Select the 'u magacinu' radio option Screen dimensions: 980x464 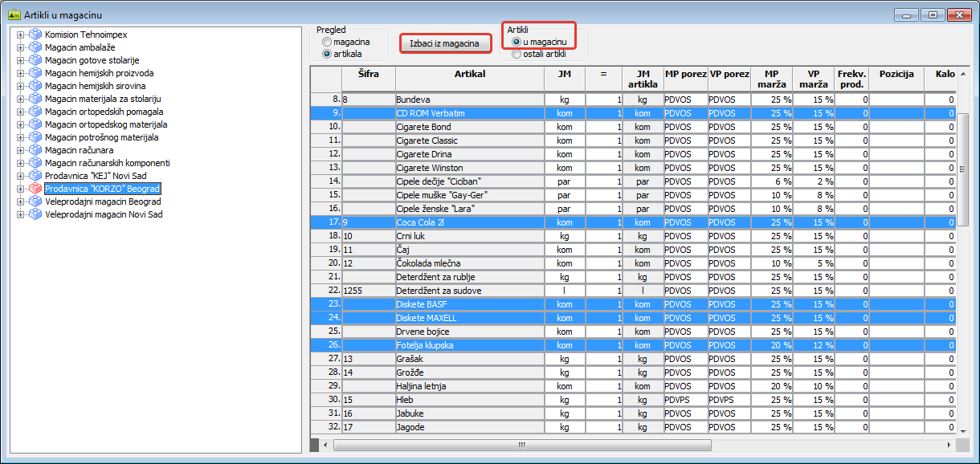pyautogui.click(x=517, y=42)
